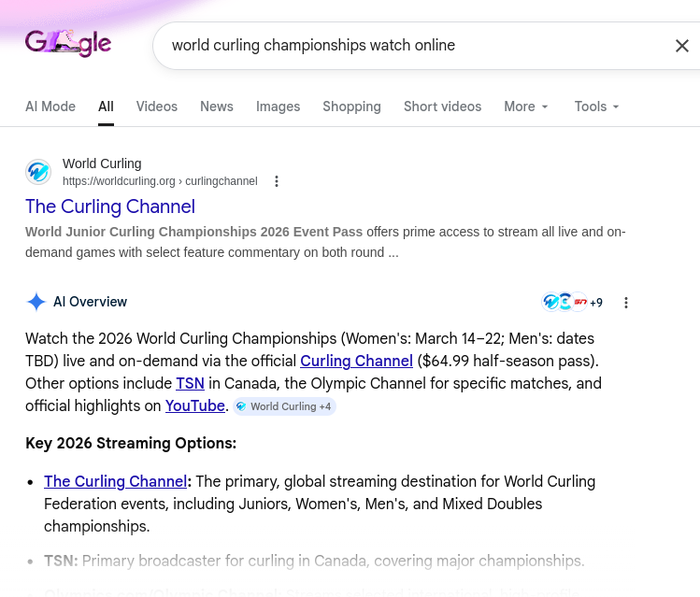Select the All results tab
The height and width of the screenshot is (597, 700).
106,107
